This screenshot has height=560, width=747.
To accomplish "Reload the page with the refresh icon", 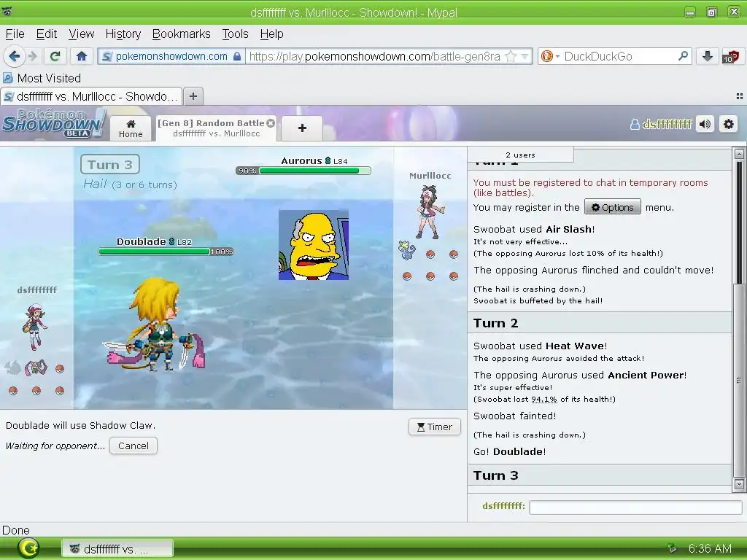I will (55, 56).
